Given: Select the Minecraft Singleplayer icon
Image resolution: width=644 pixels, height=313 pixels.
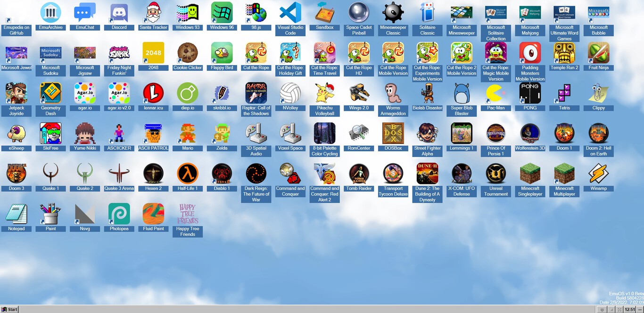Looking at the screenshot, I should [530, 173].
